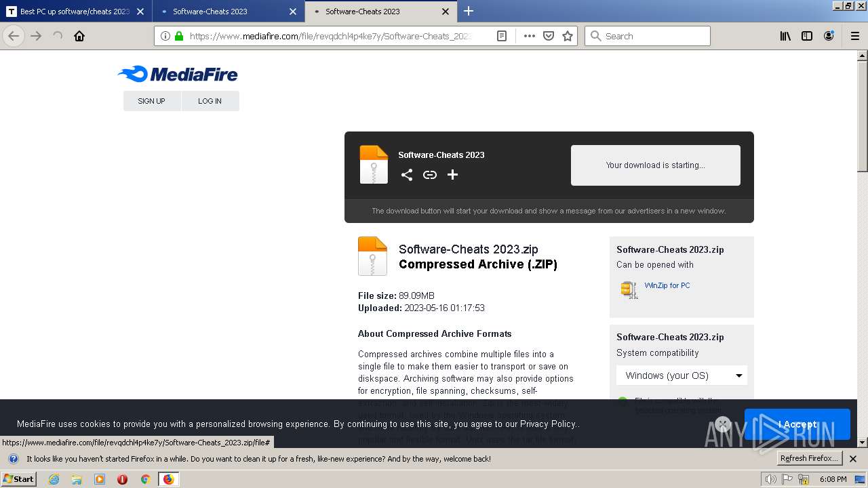
Task: Show sidebars icon in toolbar
Action: point(807,36)
